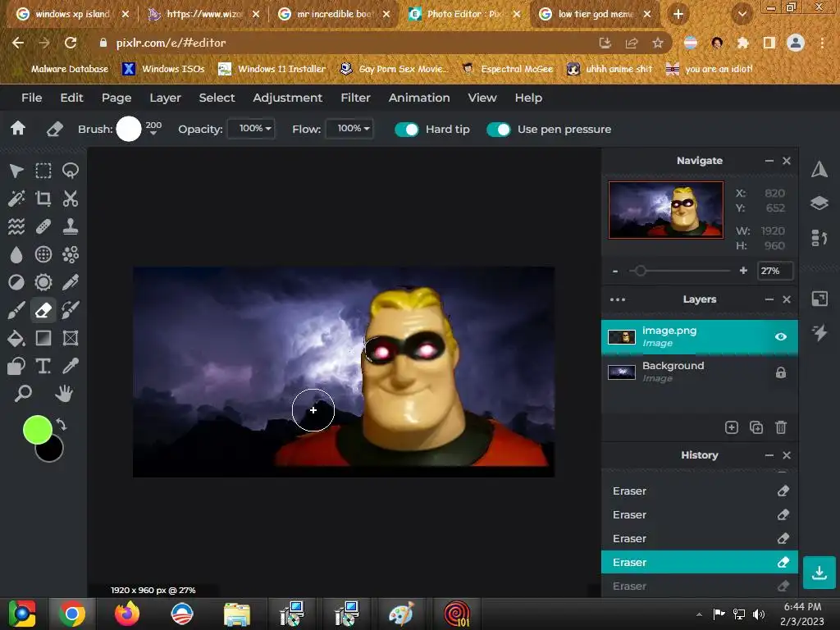Image resolution: width=840 pixels, height=630 pixels.
Task: Select the Clone stamp tool
Action: [x=71, y=226]
